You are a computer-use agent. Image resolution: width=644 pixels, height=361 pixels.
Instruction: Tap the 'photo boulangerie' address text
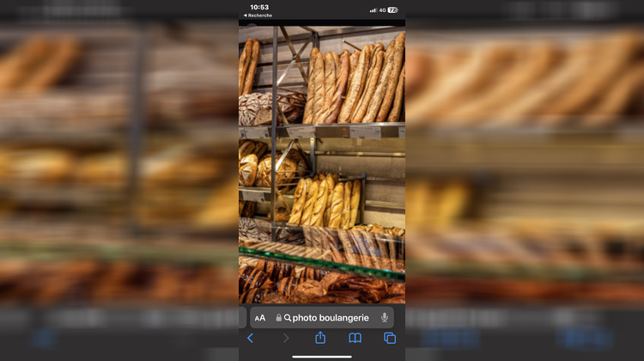[x=331, y=318]
